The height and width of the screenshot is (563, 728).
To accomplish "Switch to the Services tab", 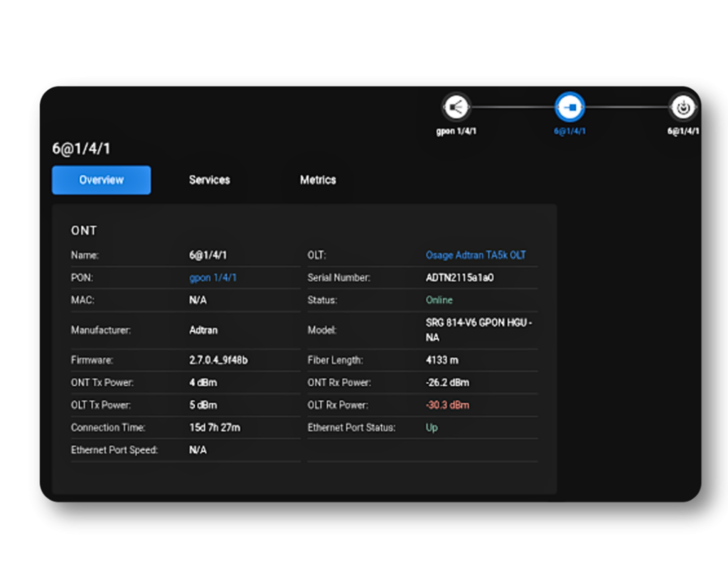I will point(209,180).
